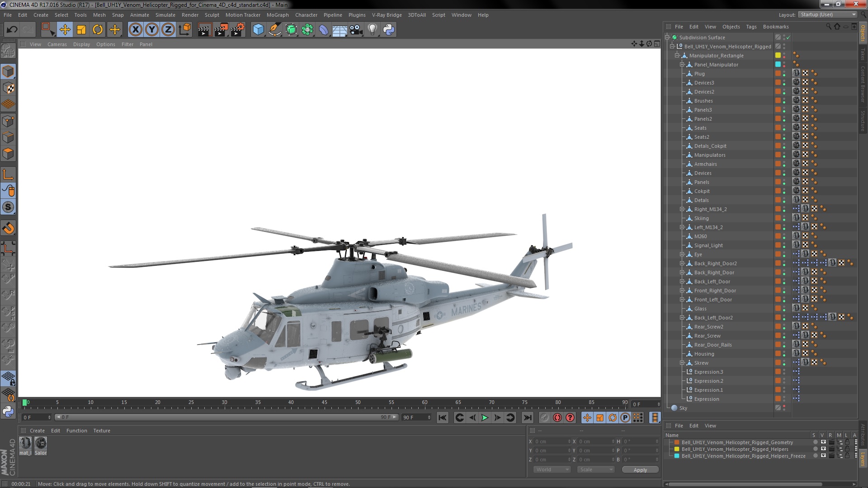The width and height of the screenshot is (868, 488).
Task: Click Record Active Objects button
Action: (544, 418)
